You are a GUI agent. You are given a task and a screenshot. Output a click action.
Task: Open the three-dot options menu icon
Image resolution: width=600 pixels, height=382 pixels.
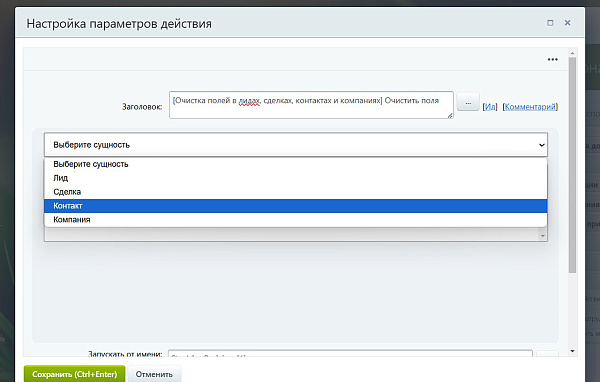pos(553,59)
